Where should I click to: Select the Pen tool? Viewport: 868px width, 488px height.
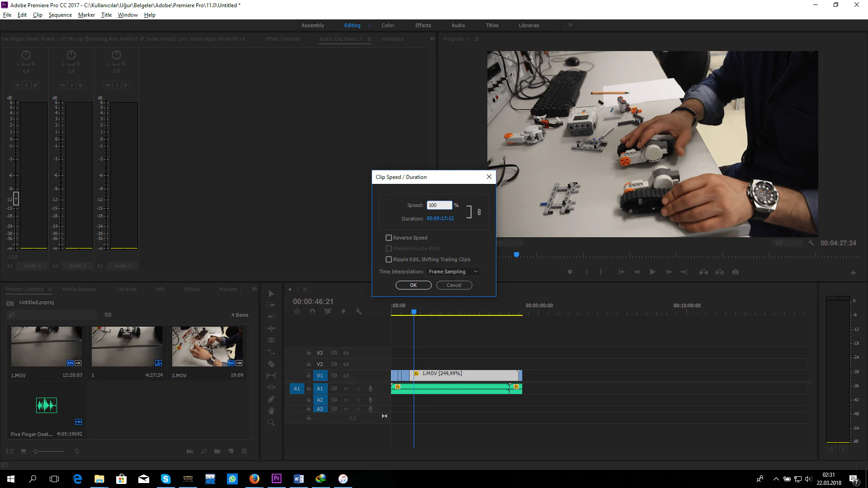[x=271, y=399]
